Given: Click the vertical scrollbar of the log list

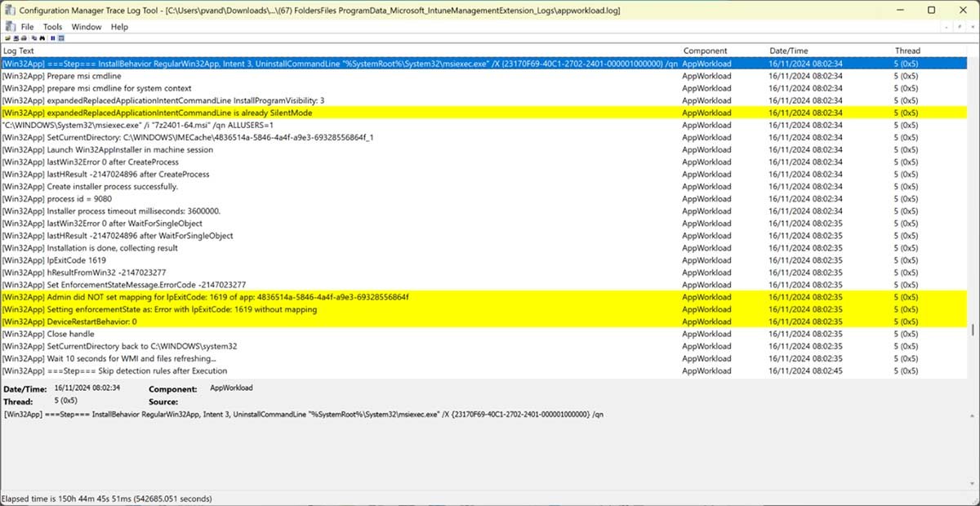Looking at the screenshot, I should pyautogui.click(x=972, y=330).
